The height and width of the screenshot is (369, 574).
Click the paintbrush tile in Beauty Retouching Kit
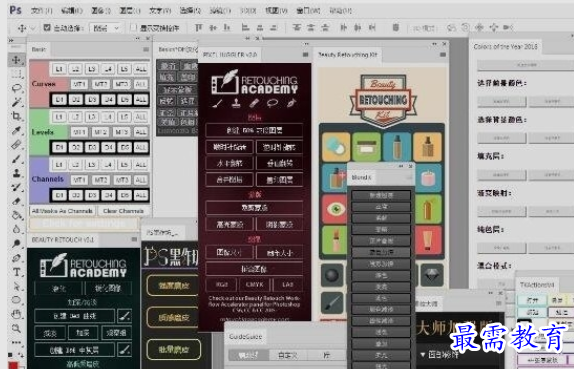(x=332, y=303)
